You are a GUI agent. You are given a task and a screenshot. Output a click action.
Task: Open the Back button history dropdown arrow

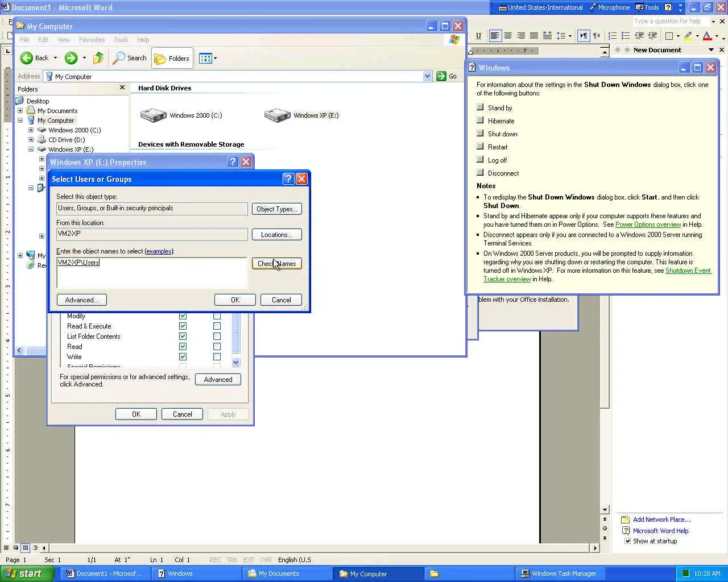(55, 58)
